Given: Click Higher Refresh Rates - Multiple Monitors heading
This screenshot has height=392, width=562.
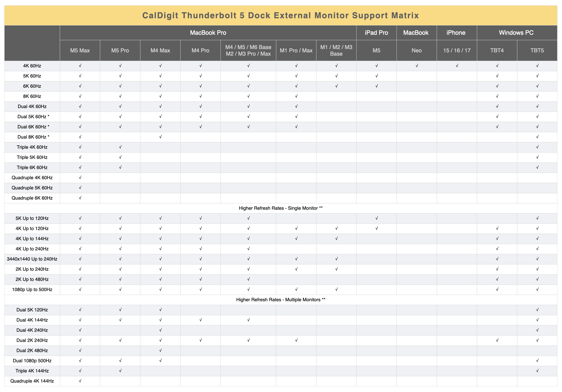Looking at the screenshot, I should [280, 300].
